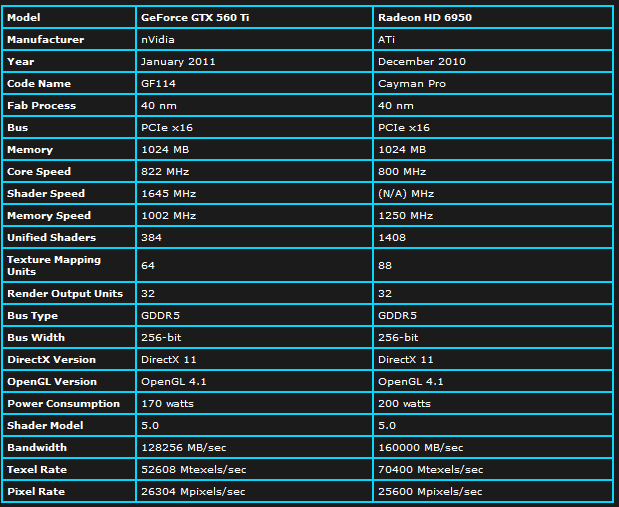
Task: Select the 'Render Output Units' row label
Action: (x=65, y=294)
